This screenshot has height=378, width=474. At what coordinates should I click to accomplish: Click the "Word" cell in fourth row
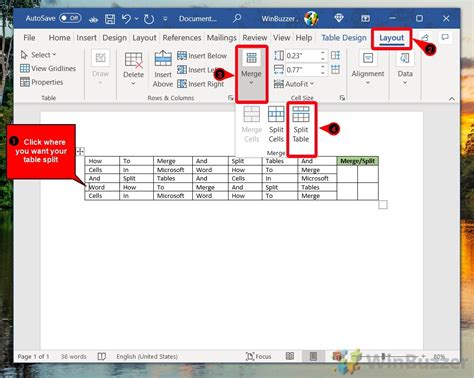tap(102, 187)
